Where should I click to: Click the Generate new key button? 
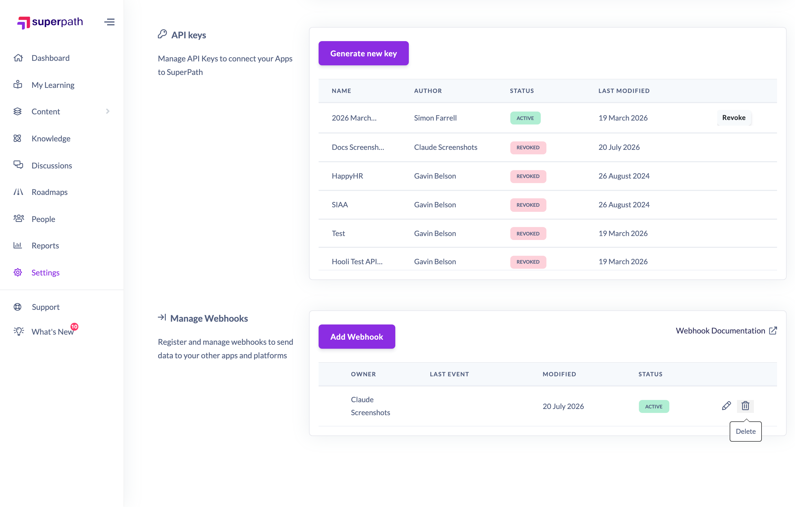pyautogui.click(x=363, y=53)
